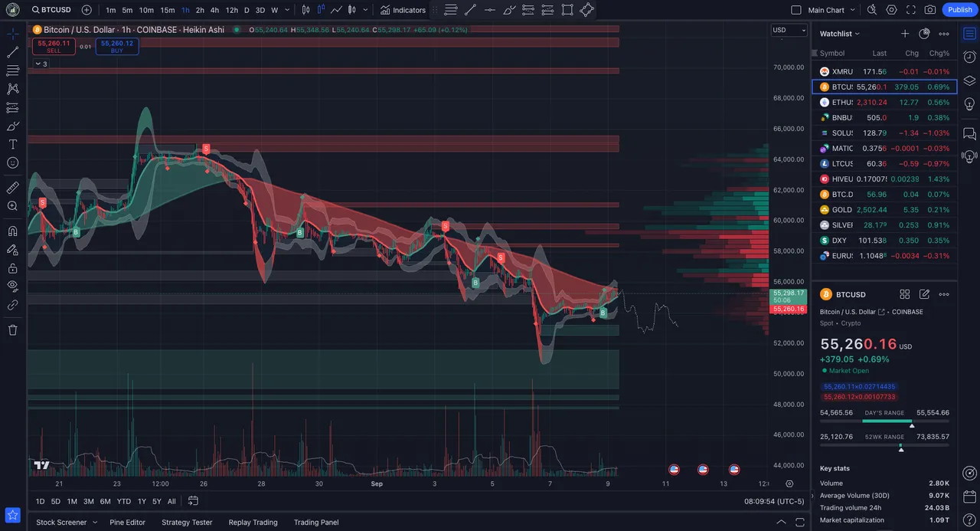Open the Alerts panel clock icon
The height and width of the screenshot is (531, 980).
[969, 57]
